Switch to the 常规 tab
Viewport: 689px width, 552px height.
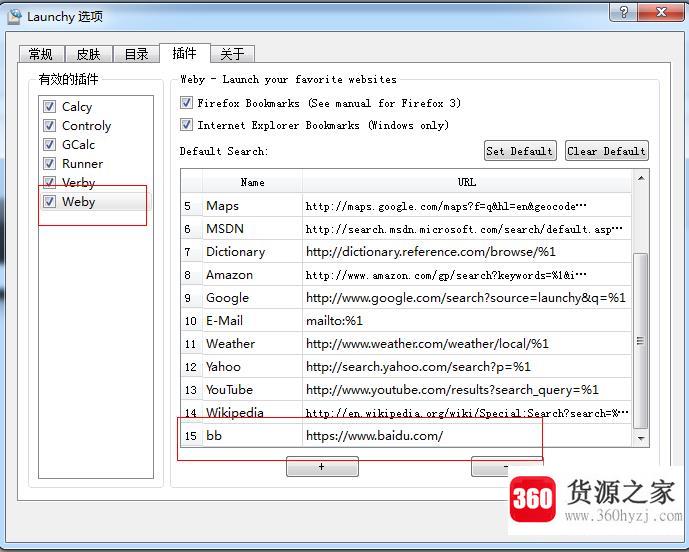point(41,54)
